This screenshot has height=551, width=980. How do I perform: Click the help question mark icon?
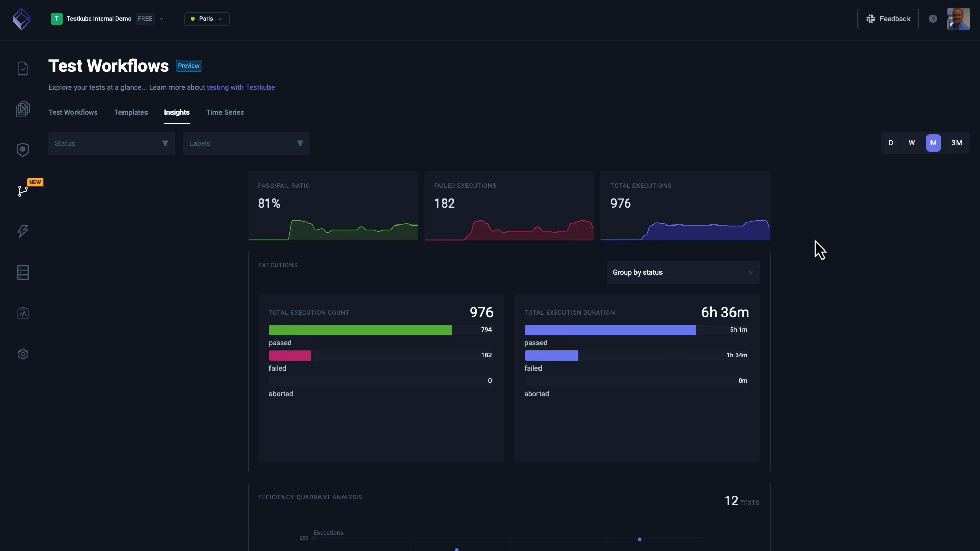[x=933, y=19]
